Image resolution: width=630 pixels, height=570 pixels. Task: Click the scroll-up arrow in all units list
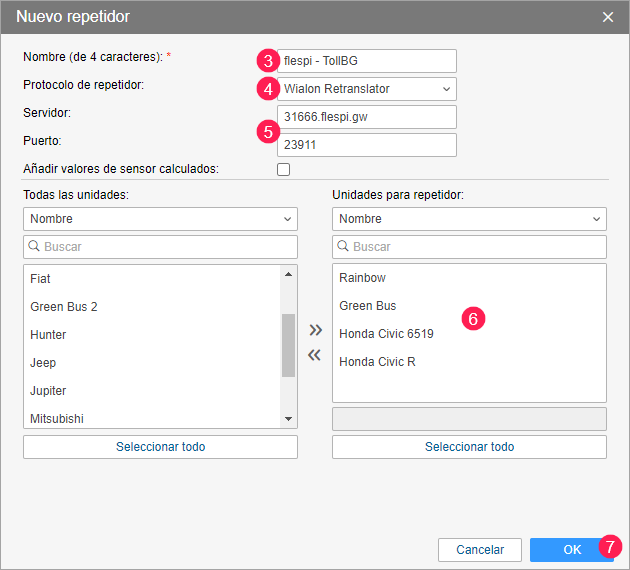click(289, 273)
